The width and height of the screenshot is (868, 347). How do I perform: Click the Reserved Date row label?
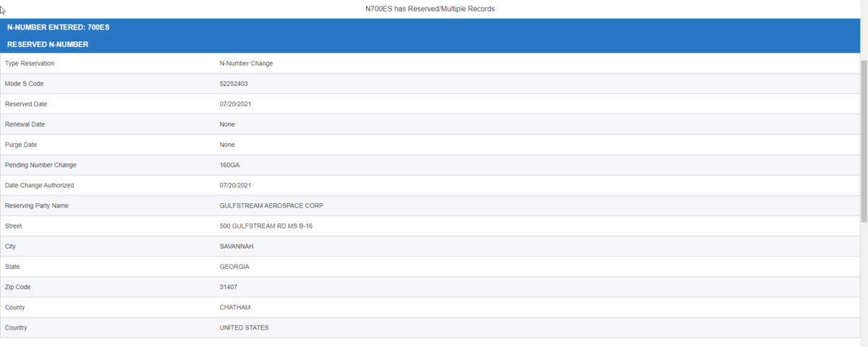point(26,104)
